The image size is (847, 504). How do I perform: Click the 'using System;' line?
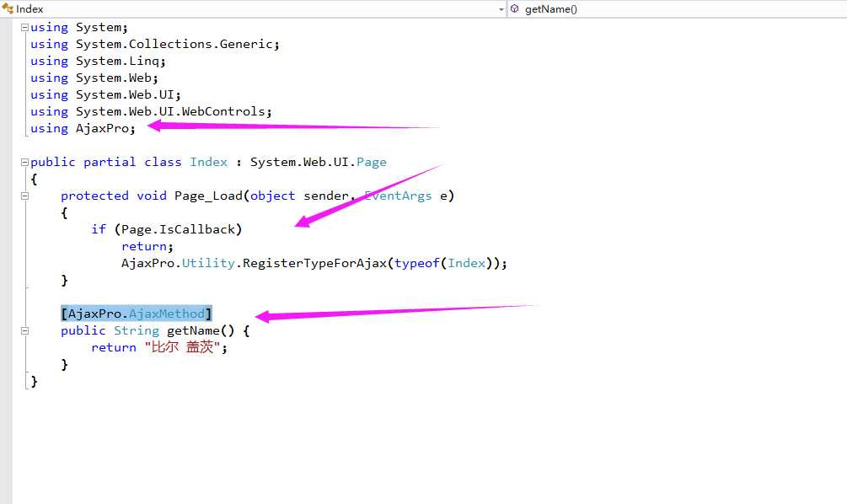coord(79,28)
